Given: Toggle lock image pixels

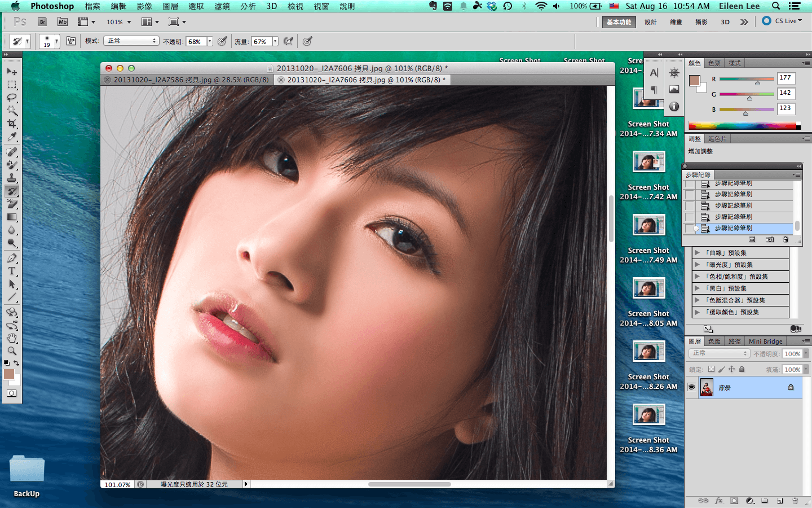Looking at the screenshot, I should point(721,369).
